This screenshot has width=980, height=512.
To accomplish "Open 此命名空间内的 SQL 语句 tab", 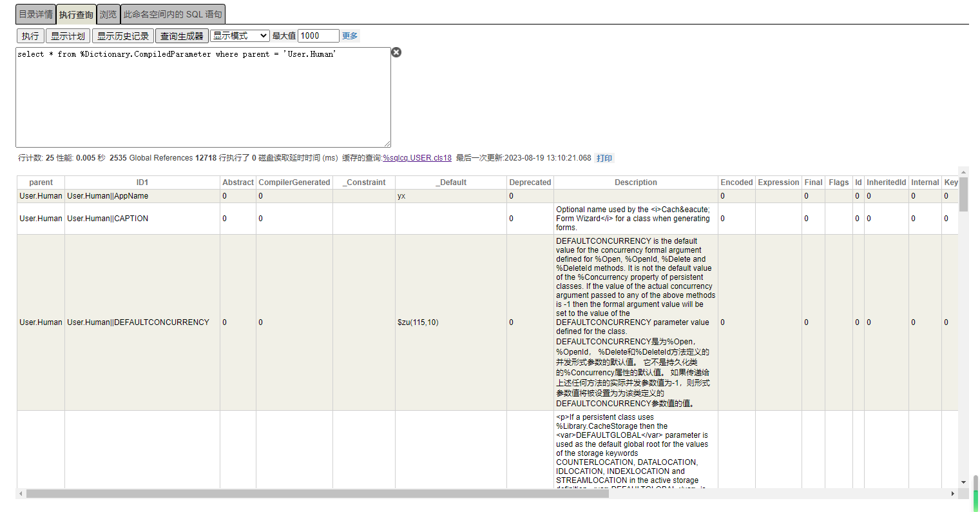I will (173, 14).
